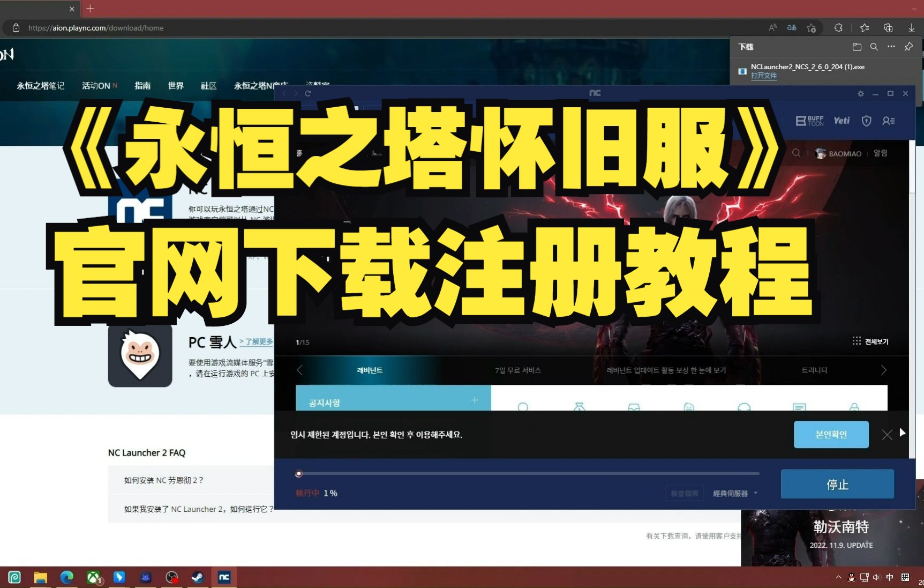Open 指南 site menu
This screenshot has width=924, height=588.
142,86
